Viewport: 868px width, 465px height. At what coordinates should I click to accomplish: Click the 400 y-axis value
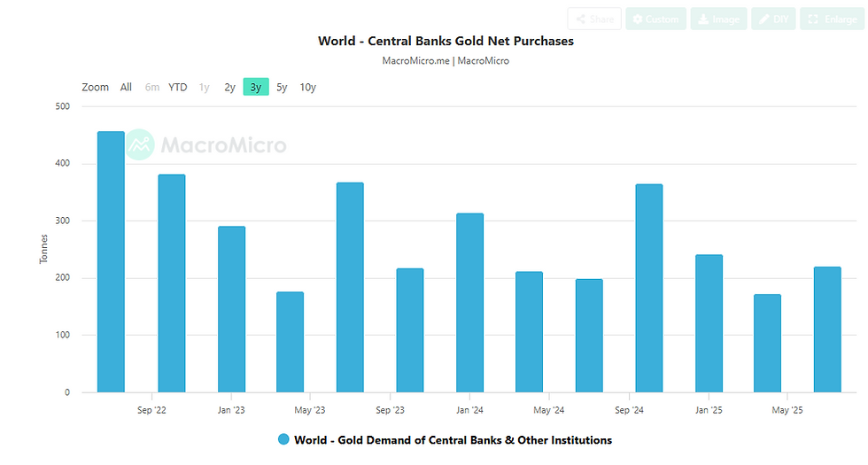[63, 163]
